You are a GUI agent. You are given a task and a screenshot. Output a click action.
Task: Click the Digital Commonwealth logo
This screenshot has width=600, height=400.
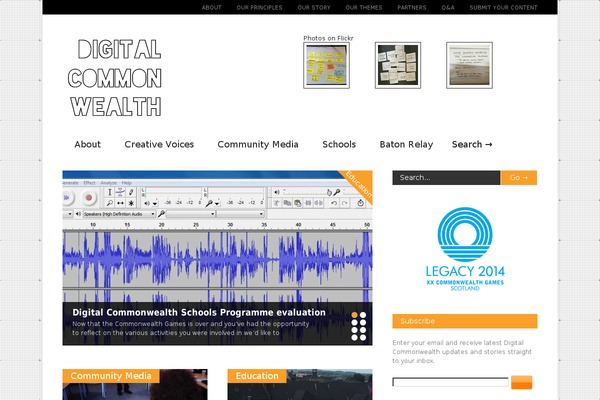pos(117,79)
